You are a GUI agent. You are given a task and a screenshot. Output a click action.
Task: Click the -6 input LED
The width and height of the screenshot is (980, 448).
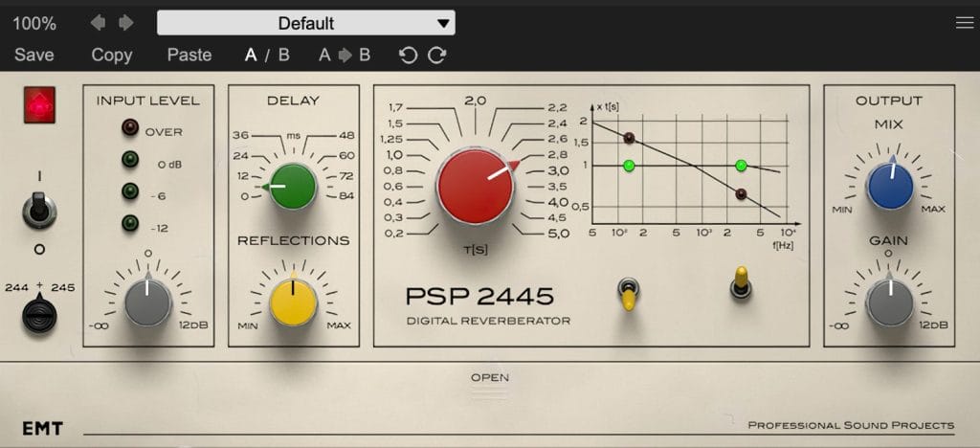pyautogui.click(x=130, y=190)
